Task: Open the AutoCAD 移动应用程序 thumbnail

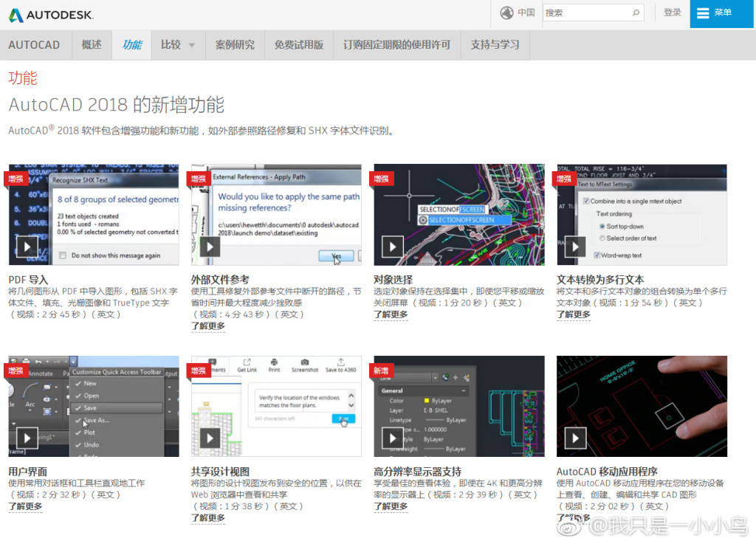Action: tap(642, 406)
